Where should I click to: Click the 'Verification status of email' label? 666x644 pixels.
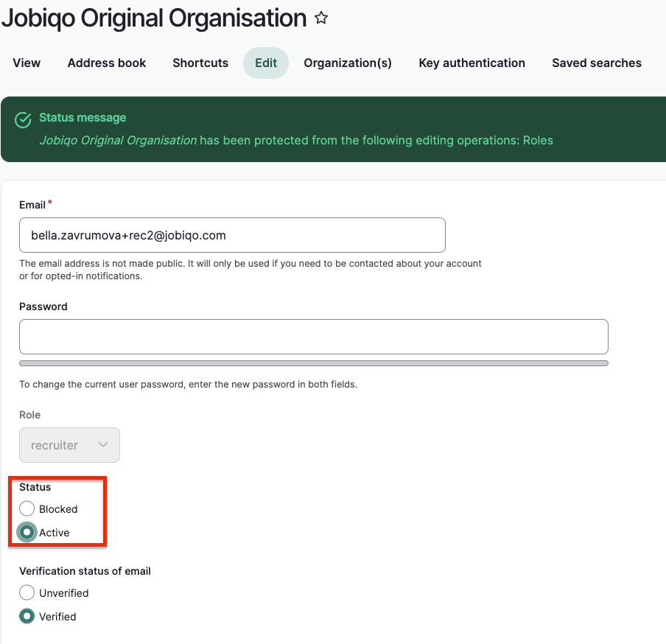85,571
